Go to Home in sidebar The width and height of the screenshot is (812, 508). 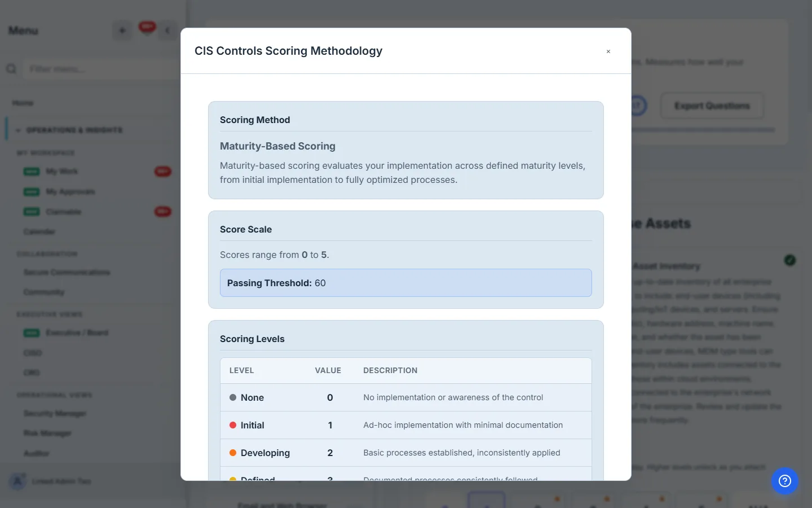23,103
